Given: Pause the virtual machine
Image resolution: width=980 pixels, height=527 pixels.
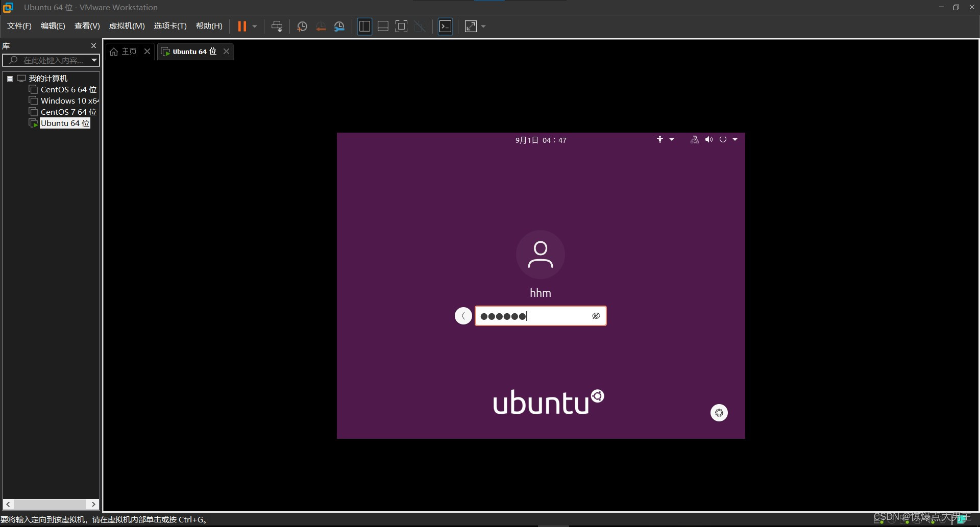Looking at the screenshot, I should (x=242, y=26).
